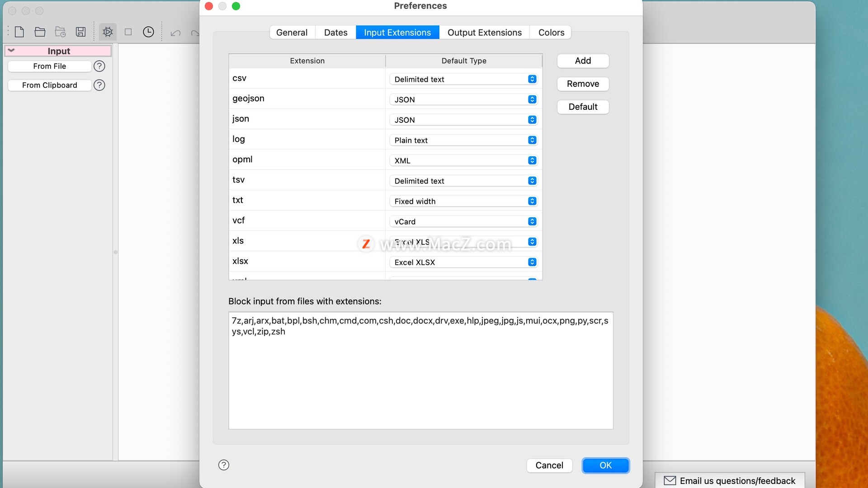The image size is (868, 488).
Task: Open help for From Clipboard
Action: pos(99,85)
